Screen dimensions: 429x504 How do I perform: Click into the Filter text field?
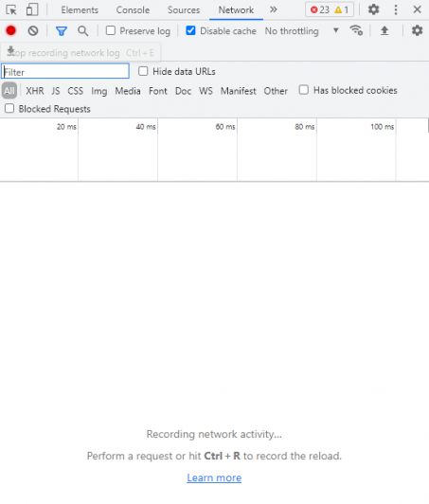pos(65,71)
